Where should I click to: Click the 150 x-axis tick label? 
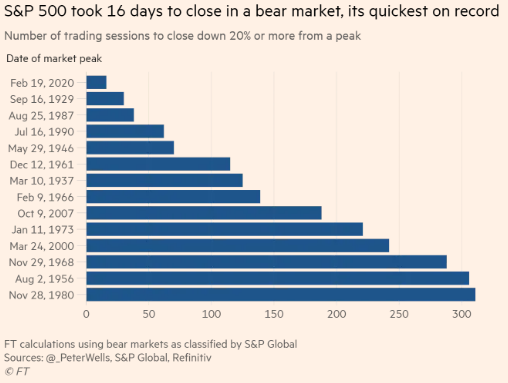[x=274, y=314]
